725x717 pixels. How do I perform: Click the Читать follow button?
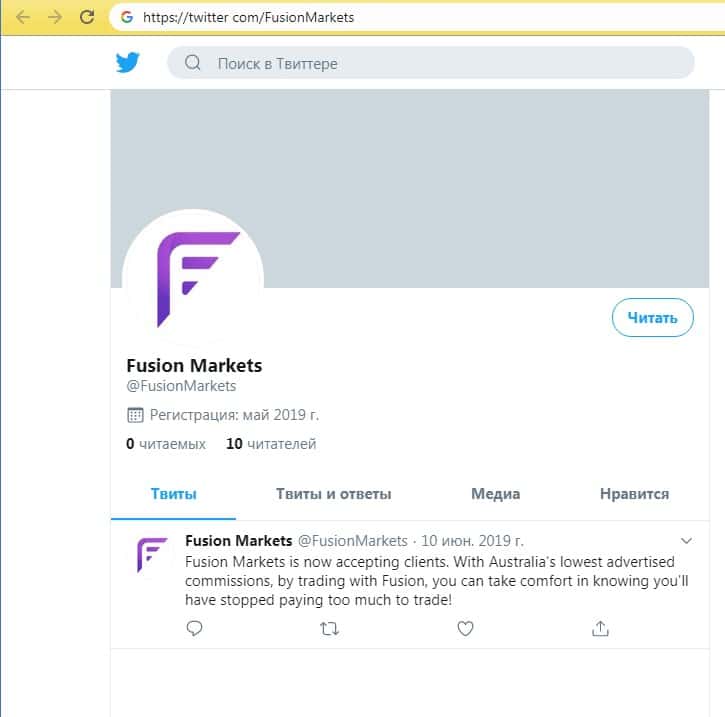652,318
